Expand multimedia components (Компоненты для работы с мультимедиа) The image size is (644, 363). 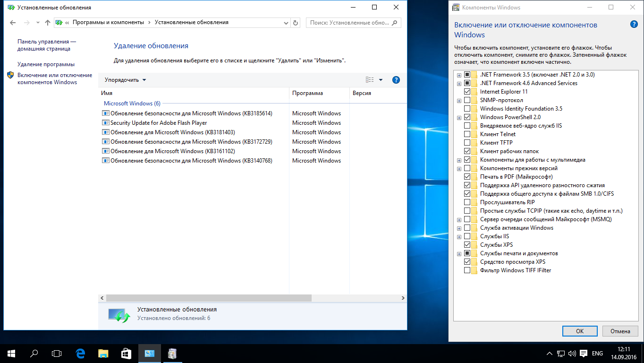(x=459, y=160)
